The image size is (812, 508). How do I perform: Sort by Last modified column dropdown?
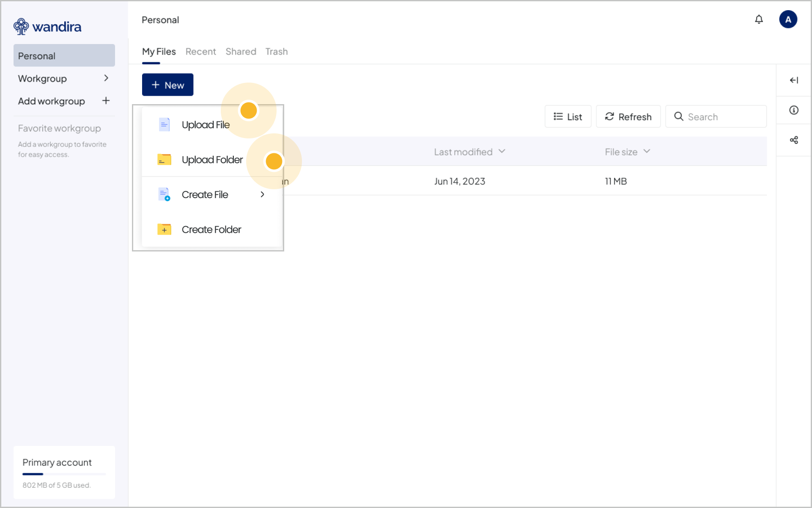click(x=502, y=152)
